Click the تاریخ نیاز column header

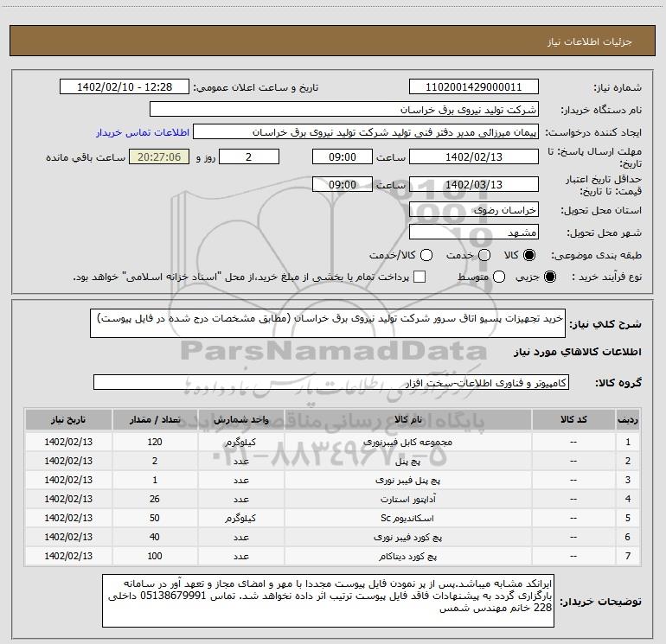coord(68,419)
